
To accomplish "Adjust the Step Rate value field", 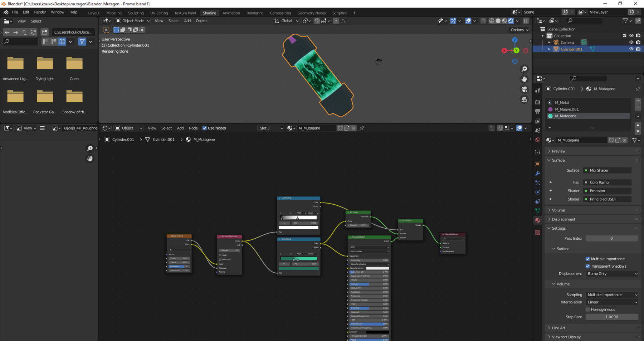I will point(611,317).
